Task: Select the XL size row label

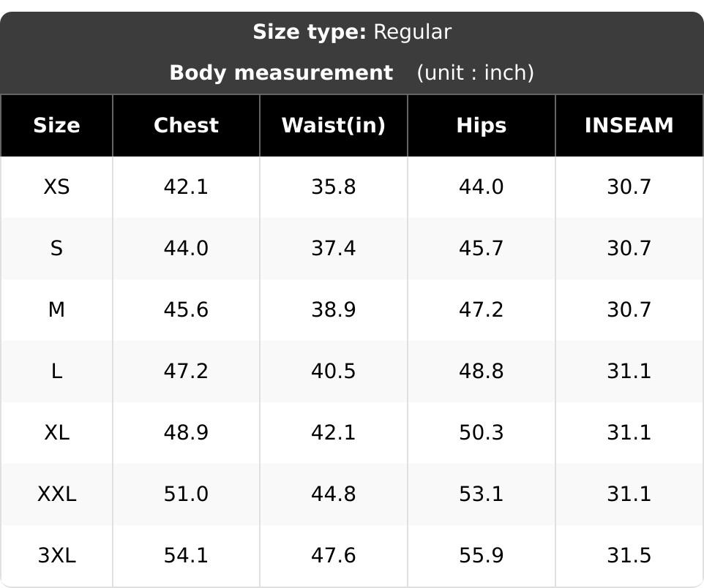Action: pos(56,433)
